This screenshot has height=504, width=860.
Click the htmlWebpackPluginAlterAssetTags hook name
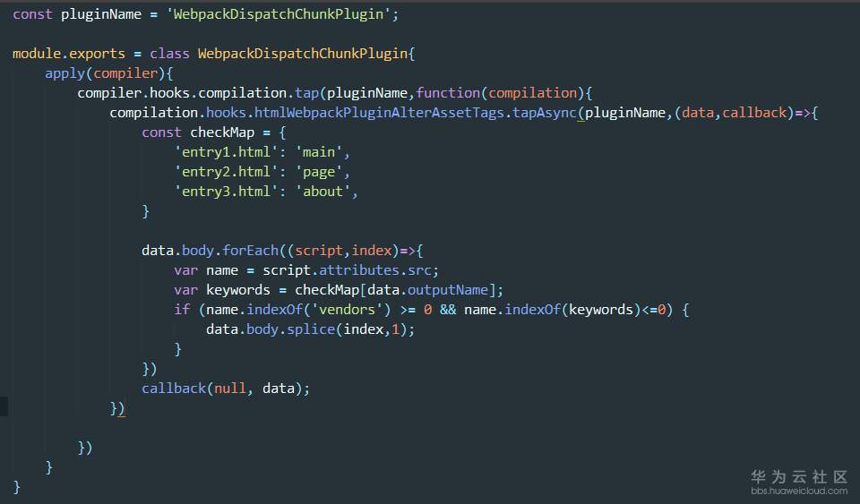tap(379, 113)
